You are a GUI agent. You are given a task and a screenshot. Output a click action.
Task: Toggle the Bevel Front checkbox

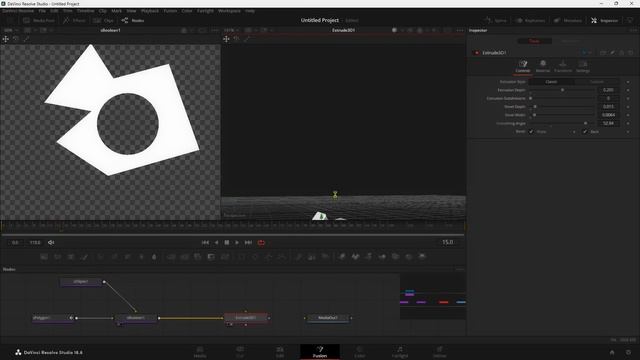531,131
